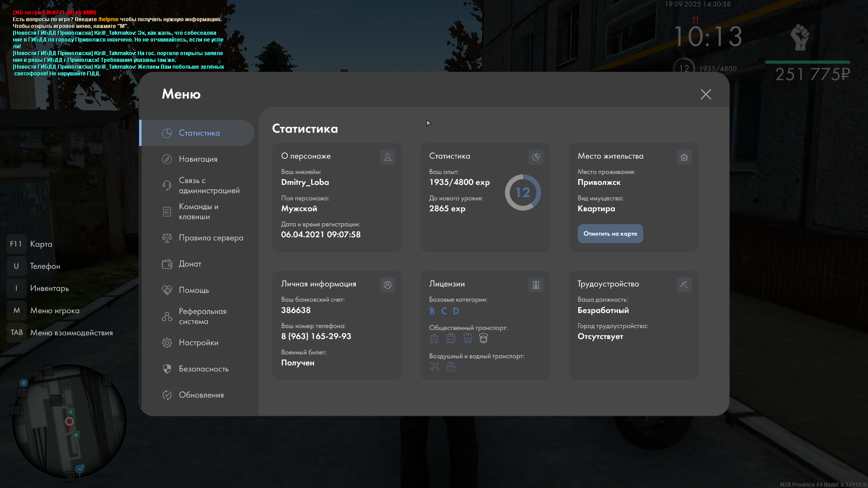
Task: Click the document icon in Лицензии card
Action: 536,285
